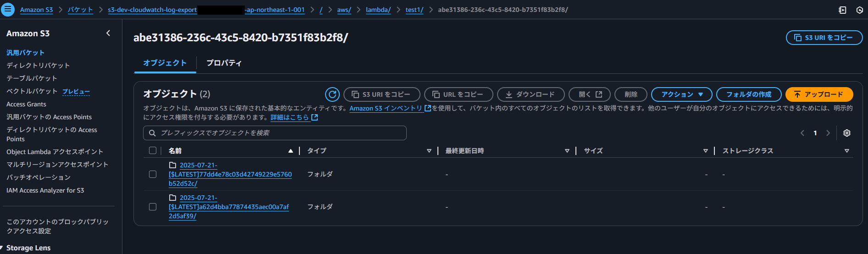The image size is (868, 254).
Task: Open folder link ending b52d52c/
Action: pos(230,174)
